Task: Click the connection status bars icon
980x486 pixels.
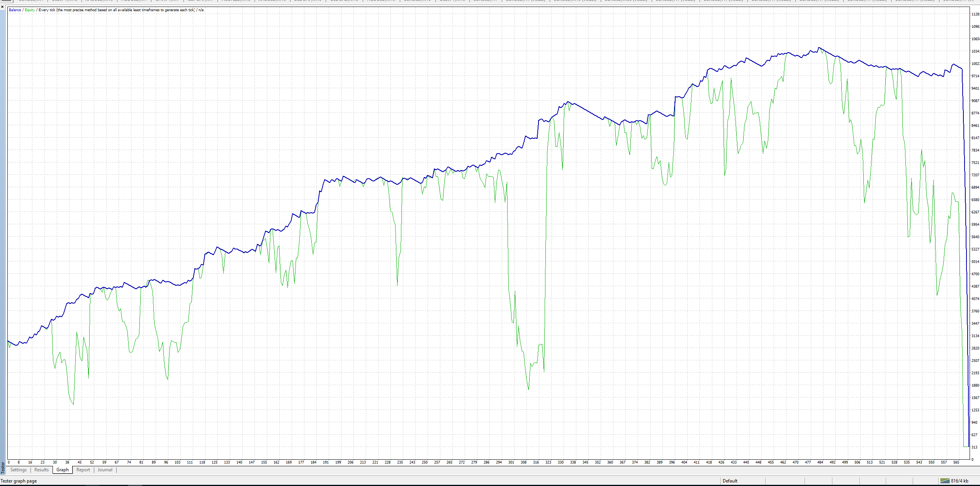Action: point(944,481)
